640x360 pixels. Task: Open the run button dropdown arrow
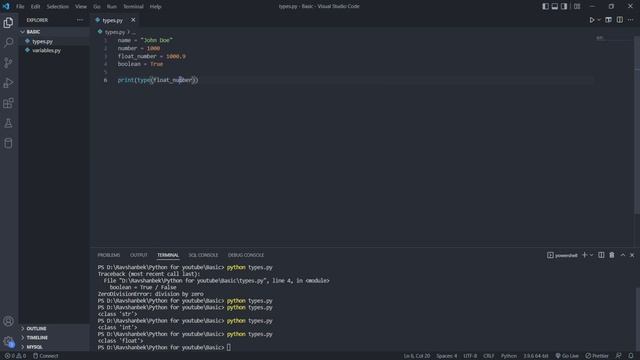599,20
